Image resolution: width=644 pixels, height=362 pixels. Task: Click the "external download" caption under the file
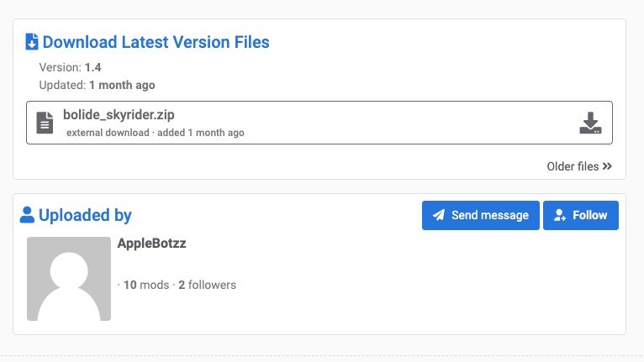pos(108,133)
